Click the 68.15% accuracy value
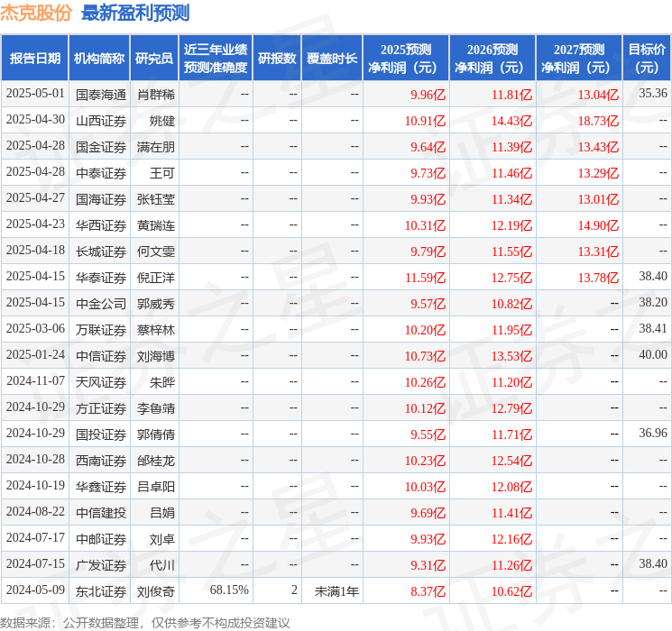Image resolution: width=672 pixels, height=631 pixels. [x=229, y=590]
